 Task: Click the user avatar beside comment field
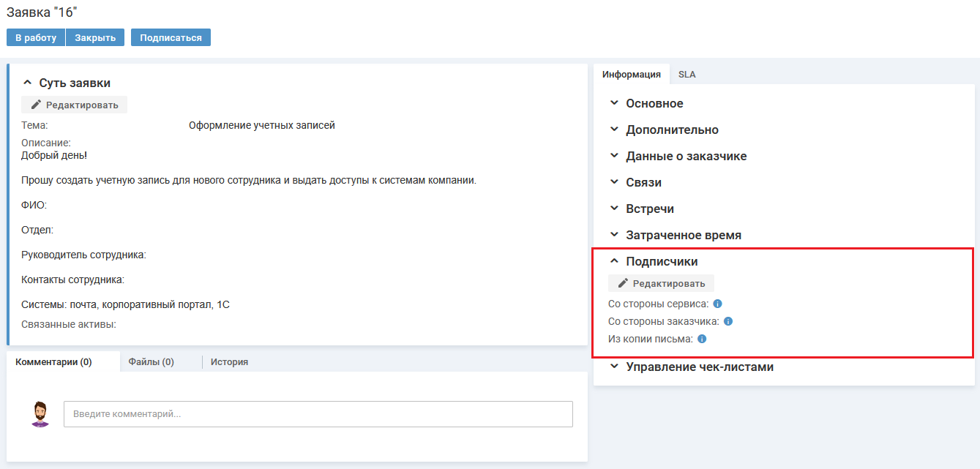[x=40, y=413]
